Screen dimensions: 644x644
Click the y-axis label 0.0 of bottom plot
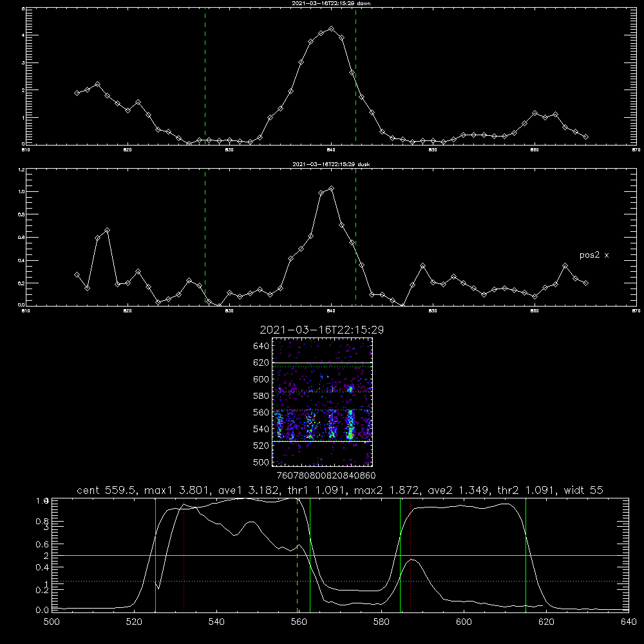pyautogui.click(x=42, y=611)
